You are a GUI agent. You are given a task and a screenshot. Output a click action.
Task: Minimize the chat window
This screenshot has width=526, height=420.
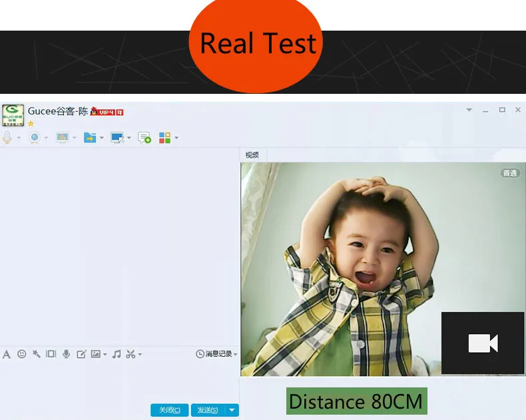coord(485,110)
